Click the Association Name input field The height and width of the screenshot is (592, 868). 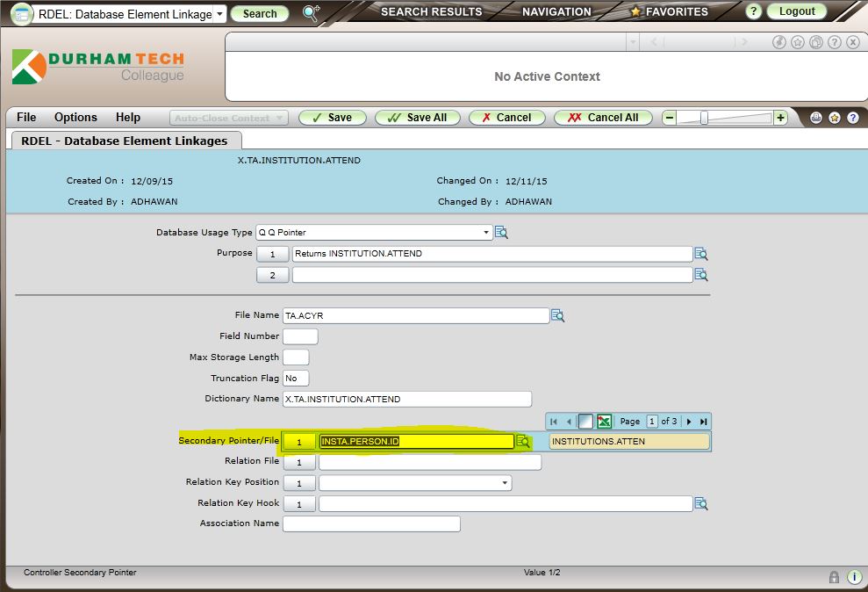[371, 523]
